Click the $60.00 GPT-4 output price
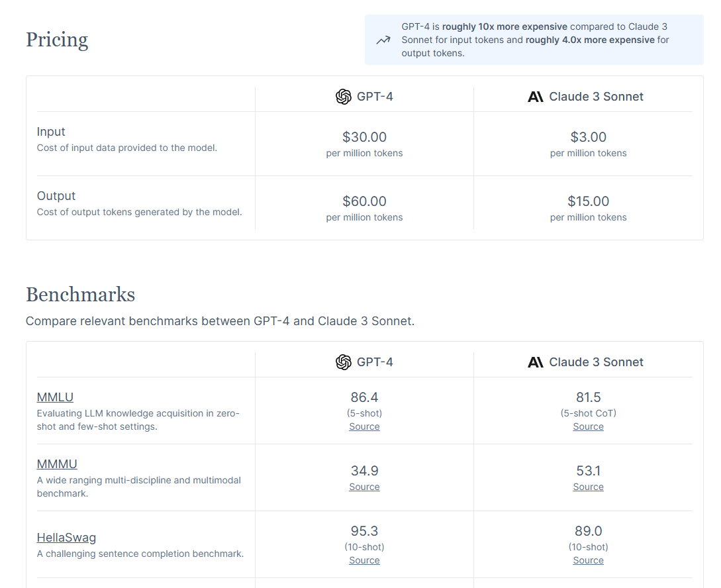This screenshot has height=588, width=721. [x=364, y=201]
